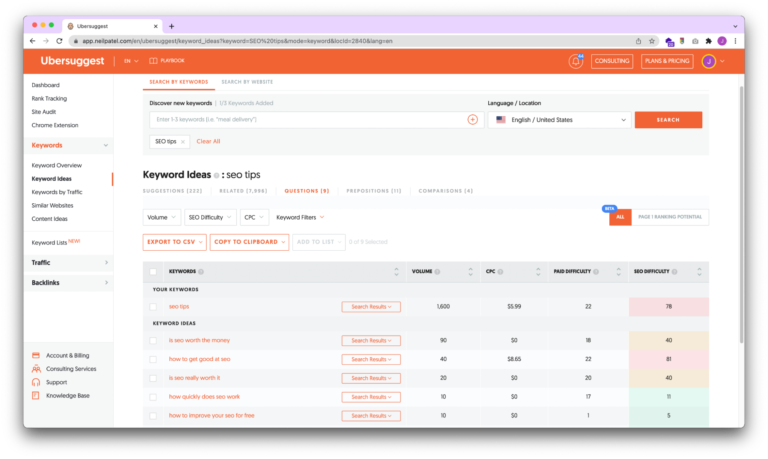The image size is (768, 459).
Task: Click info icon beside Keywords column header
Action: pos(201,272)
